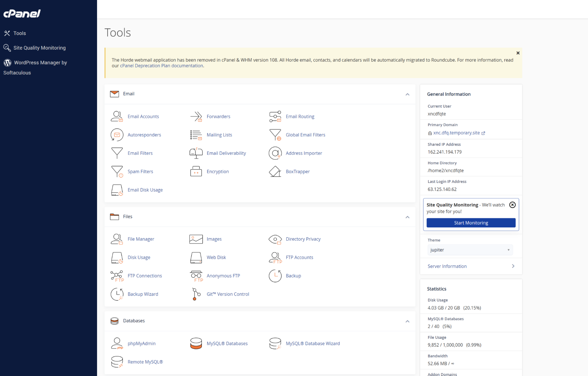Click the Email section header envelope icon

114,94
